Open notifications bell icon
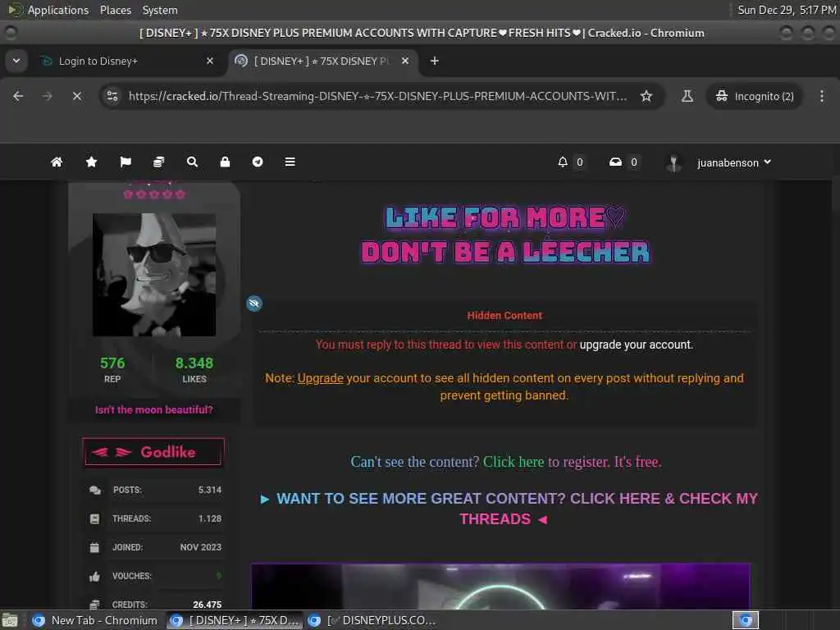This screenshot has width=840, height=630. pos(563,162)
